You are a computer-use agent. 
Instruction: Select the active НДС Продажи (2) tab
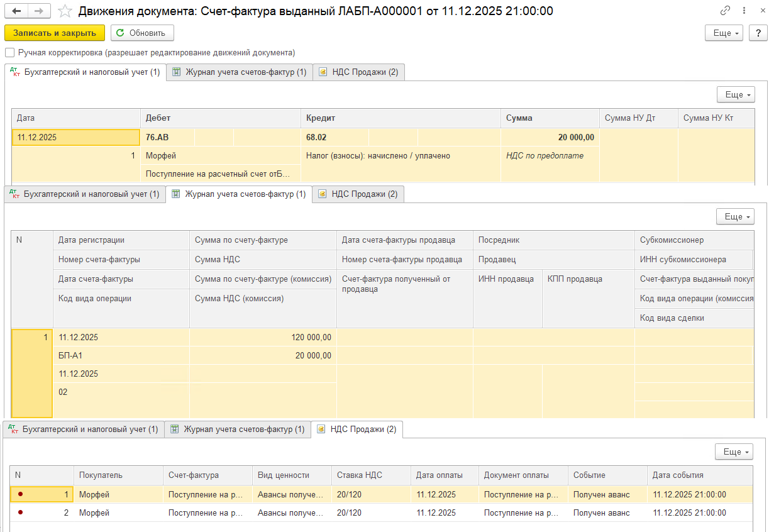click(358, 429)
